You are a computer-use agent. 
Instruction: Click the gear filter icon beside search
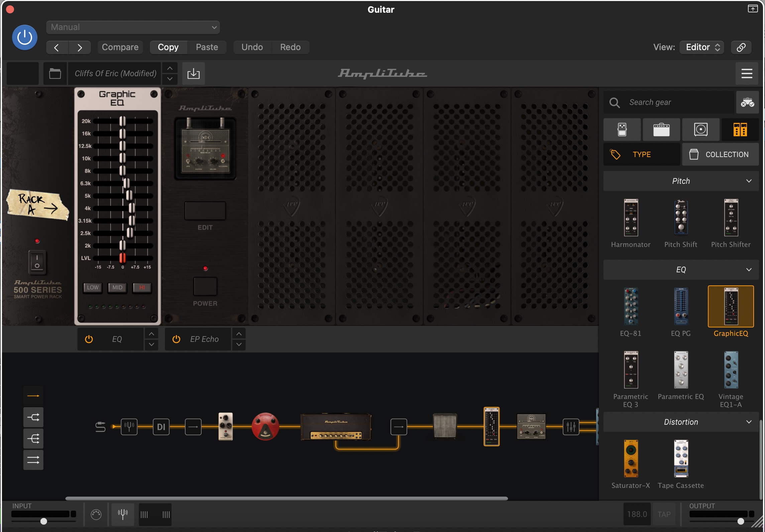coord(747,102)
